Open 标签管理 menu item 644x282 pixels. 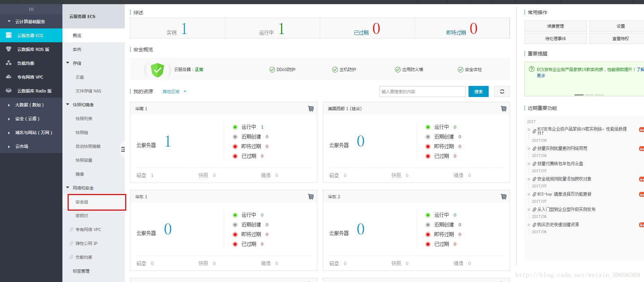[81, 271]
